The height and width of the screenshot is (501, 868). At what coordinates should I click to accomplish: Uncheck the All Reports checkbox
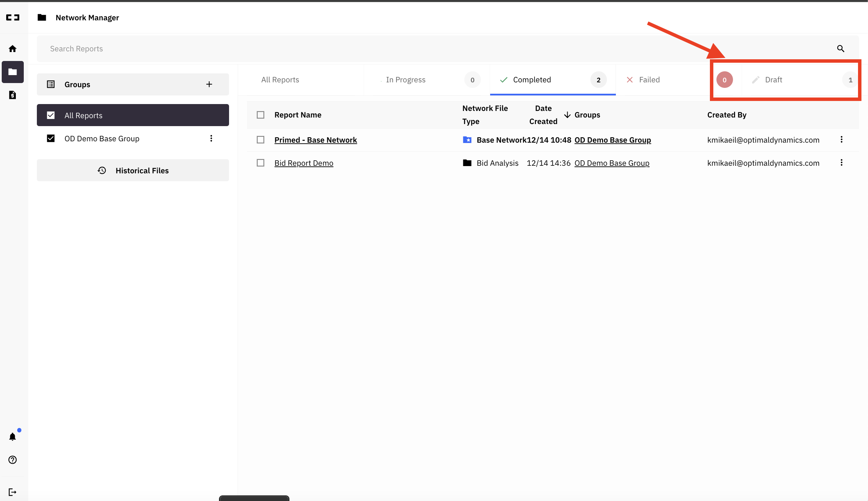tap(51, 115)
